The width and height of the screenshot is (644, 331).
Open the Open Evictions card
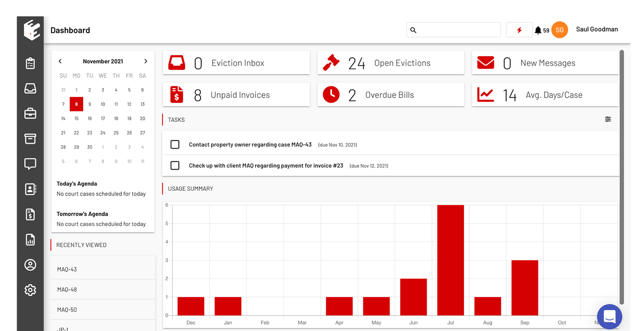pos(391,63)
